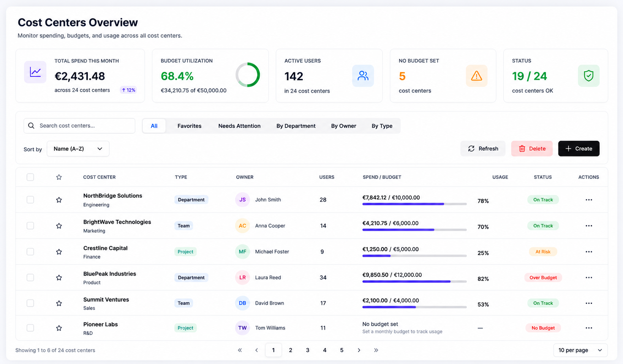Click the red Delete button
The height and width of the screenshot is (364, 623).
532,148
